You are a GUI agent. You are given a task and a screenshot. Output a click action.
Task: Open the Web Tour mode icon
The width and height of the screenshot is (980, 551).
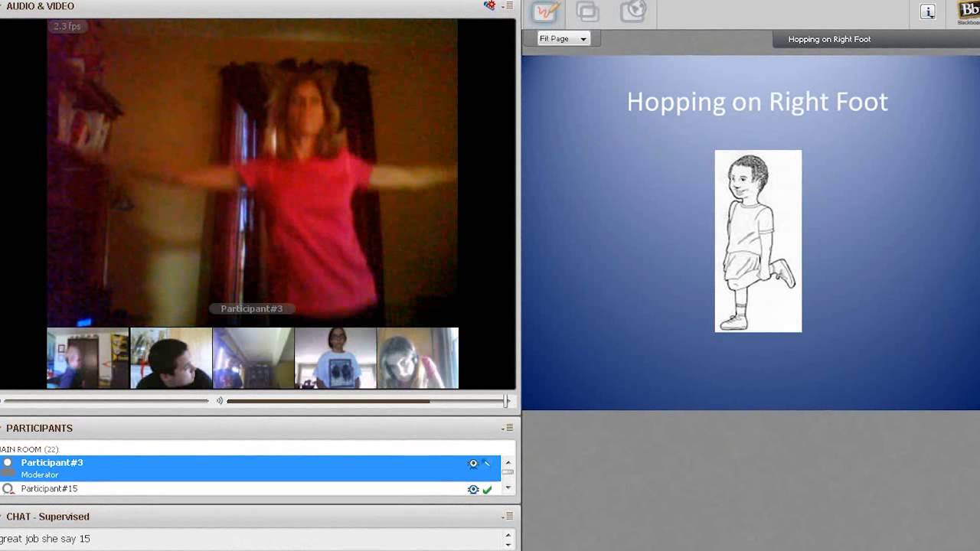click(633, 11)
